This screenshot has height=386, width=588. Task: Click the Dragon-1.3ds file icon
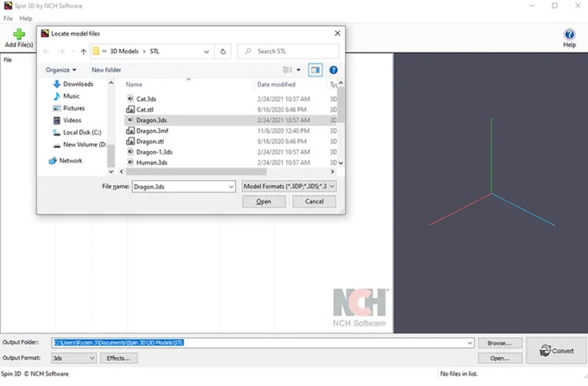click(130, 152)
